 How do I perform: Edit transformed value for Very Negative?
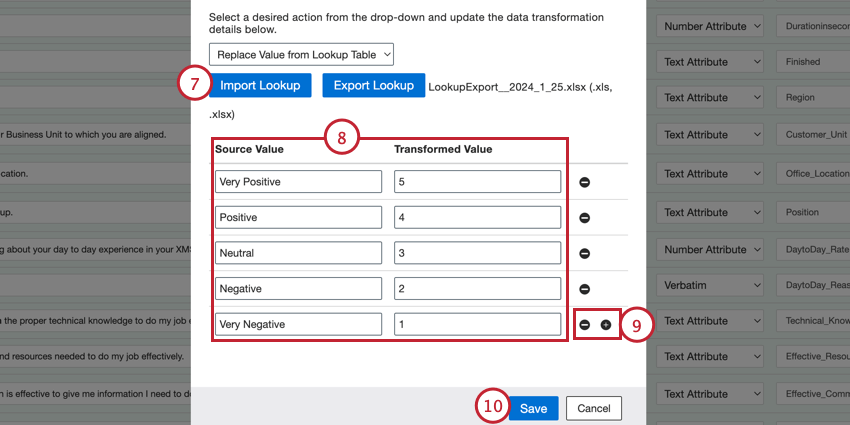point(478,324)
